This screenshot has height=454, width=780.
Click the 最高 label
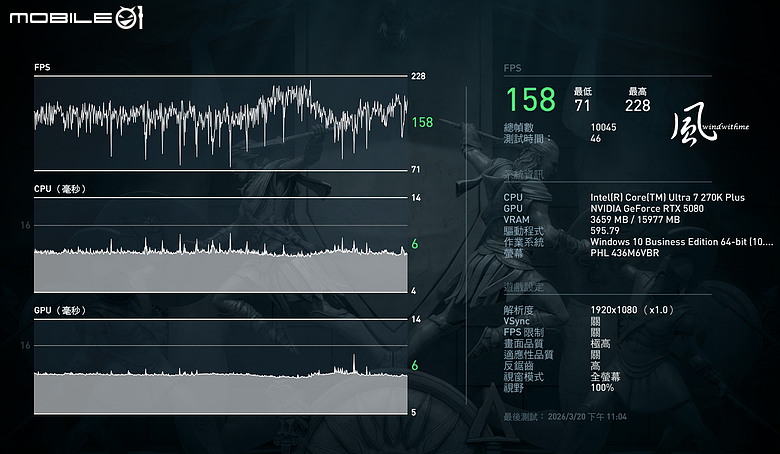click(x=638, y=91)
